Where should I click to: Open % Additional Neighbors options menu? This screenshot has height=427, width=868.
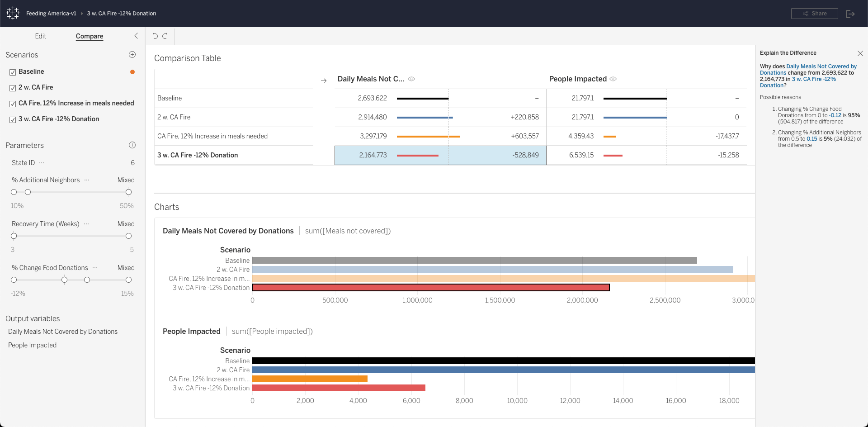pyautogui.click(x=87, y=180)
